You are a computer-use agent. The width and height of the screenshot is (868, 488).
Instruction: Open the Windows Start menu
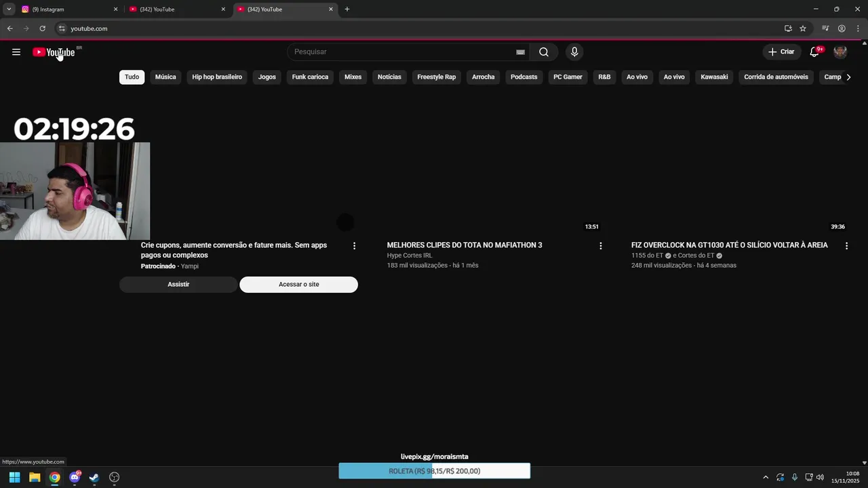[14, 477]
